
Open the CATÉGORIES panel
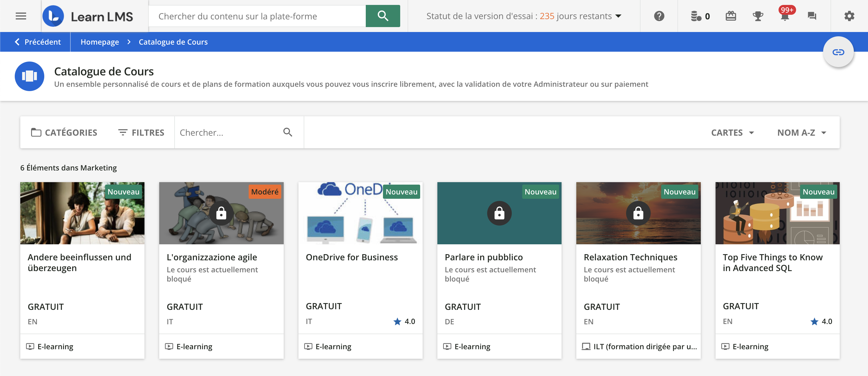coord(64,133)
